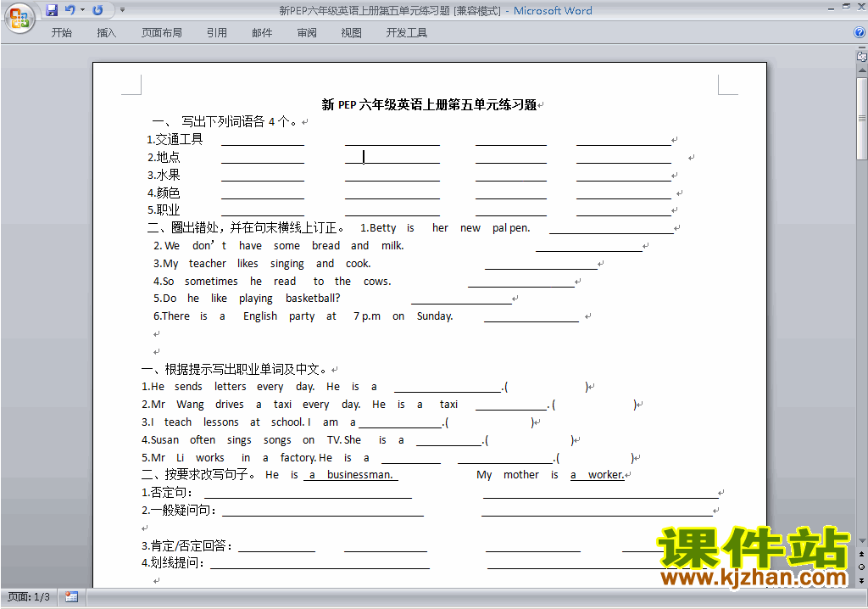Click the word 'lessons' in 'I teach lessons'
The height and width of the screenshot is (609, 868).
pyautogui.click(x=221, y=422)
